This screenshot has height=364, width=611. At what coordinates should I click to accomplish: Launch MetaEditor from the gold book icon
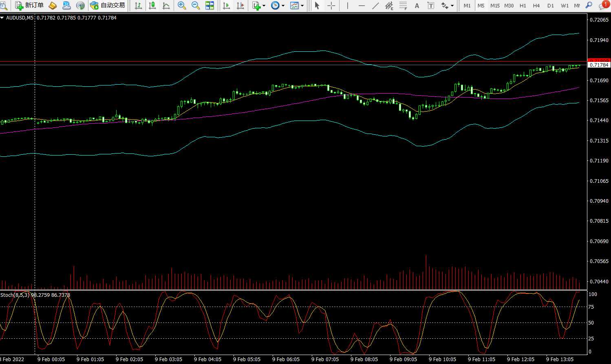(x=53, y=5)
